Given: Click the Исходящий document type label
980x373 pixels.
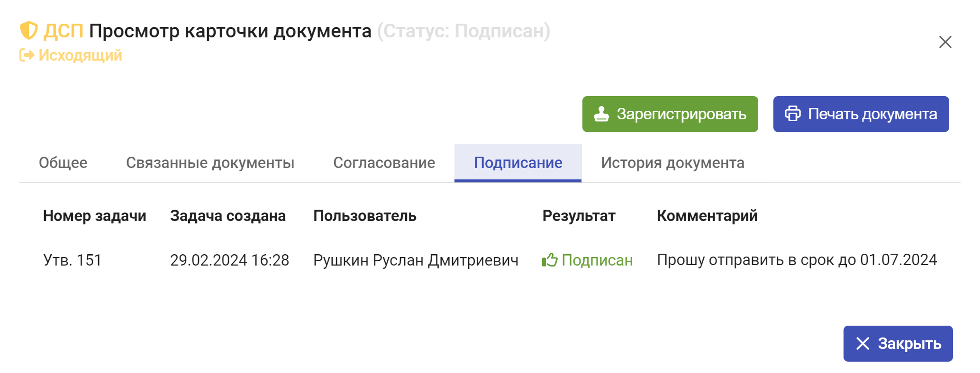Looking at the screenshot, I should (x=80, y=55).
